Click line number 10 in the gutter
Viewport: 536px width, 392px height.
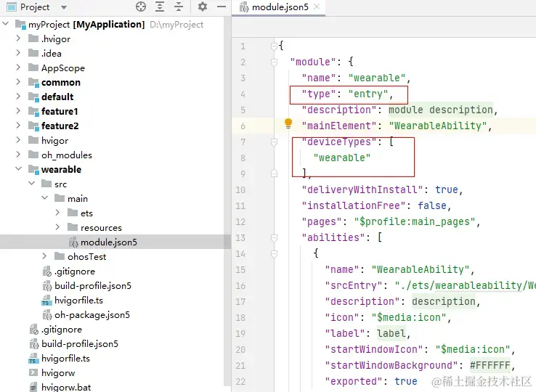point(240,189)
